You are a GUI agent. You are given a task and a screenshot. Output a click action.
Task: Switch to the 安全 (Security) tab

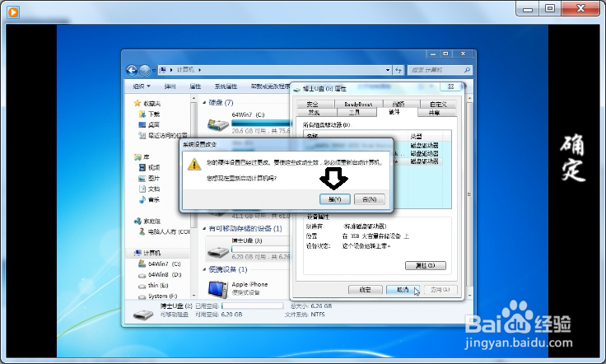[315, 104]
